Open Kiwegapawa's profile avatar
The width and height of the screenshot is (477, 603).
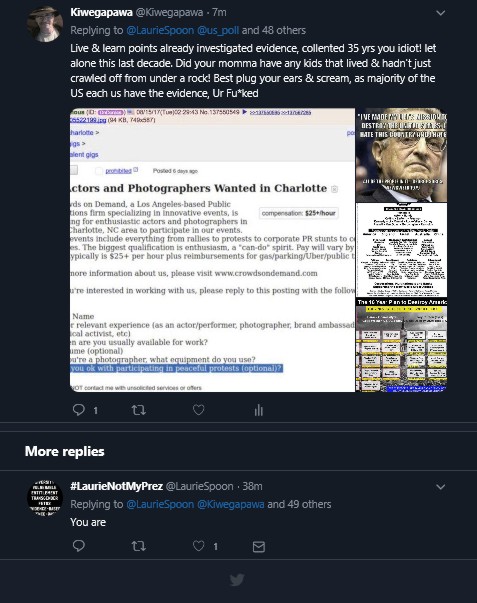click(45, 24)
